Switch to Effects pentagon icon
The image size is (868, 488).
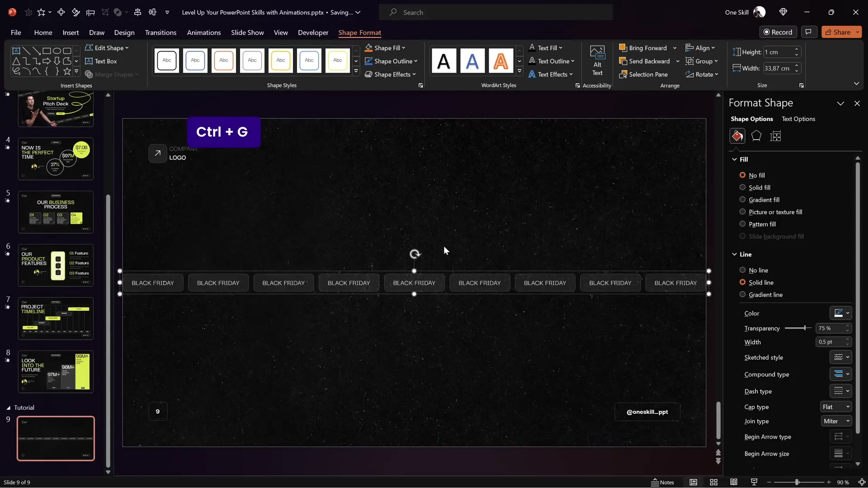[756, 136]
